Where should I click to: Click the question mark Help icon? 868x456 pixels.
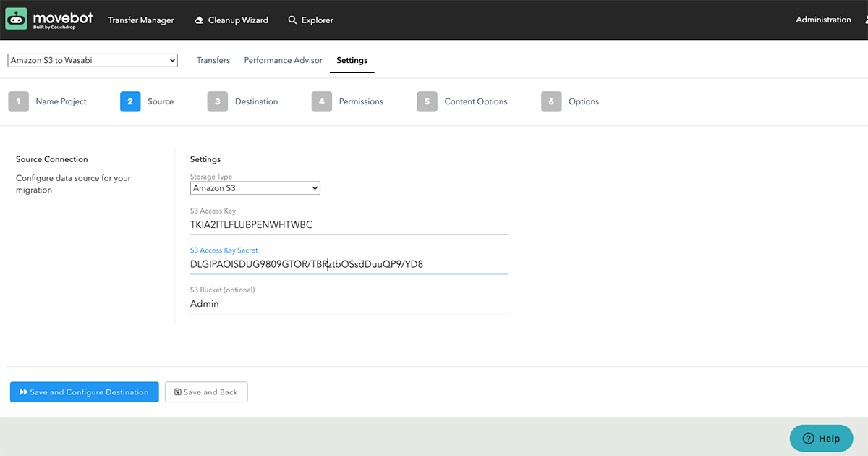click(809, 438)
